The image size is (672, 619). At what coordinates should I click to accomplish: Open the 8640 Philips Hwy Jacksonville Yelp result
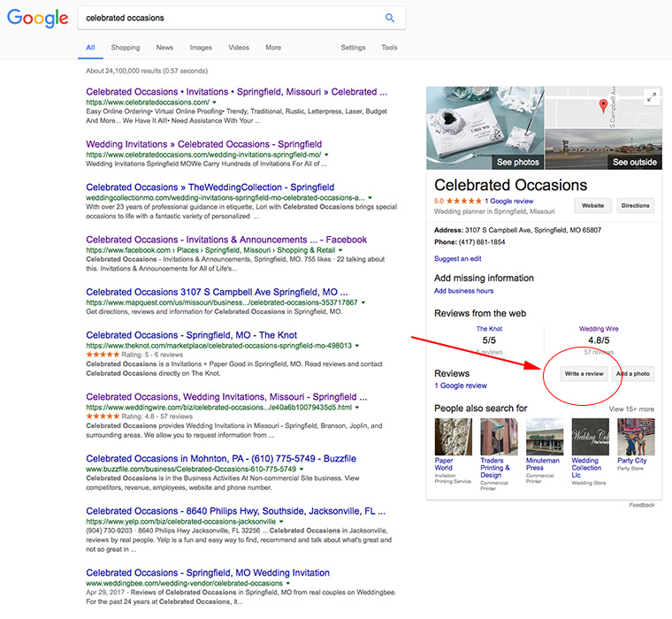[x=235, y=511]
